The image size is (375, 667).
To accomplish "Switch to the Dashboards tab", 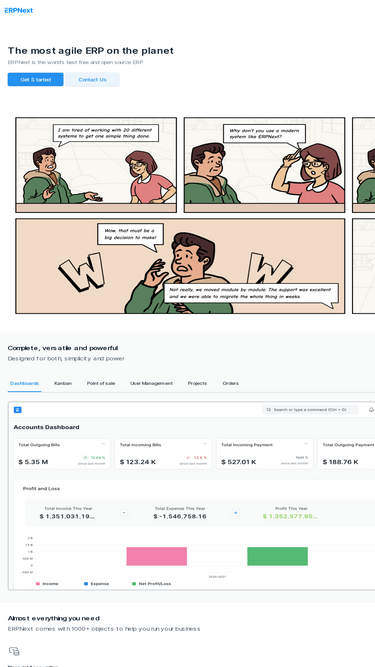I will click(x=25, y=383).
